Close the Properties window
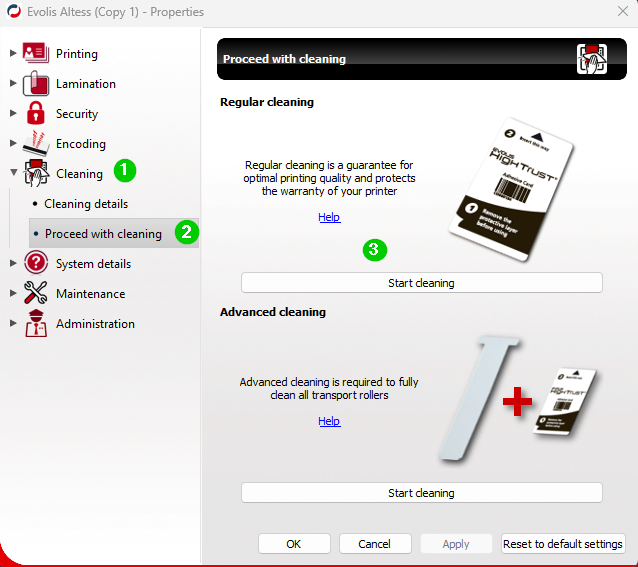This screenshot has width=638, height=567. pyautogui.click(x=623, y=11)
